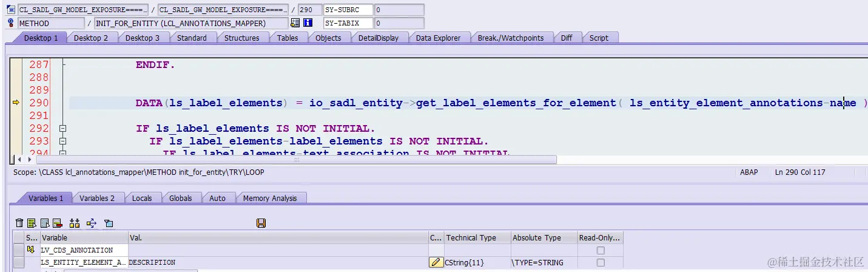868x272 pixels.
Task: Click the trash can delete icon
Action: pos(19,223)
